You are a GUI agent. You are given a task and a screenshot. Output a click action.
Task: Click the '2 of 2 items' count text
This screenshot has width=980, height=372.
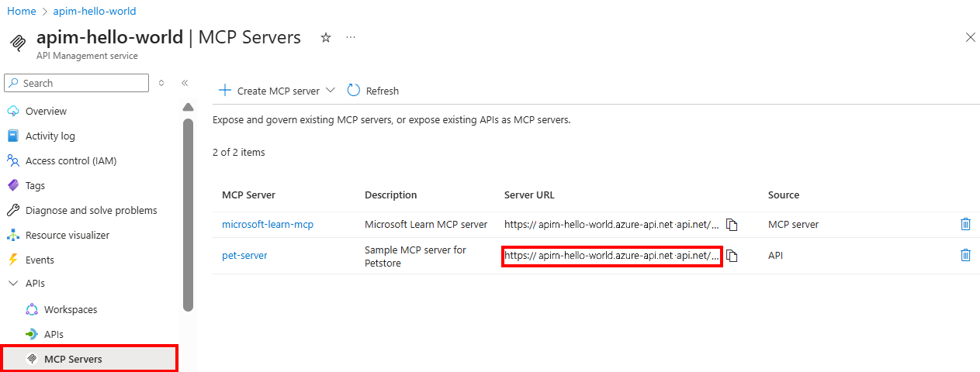click(238, 152)
